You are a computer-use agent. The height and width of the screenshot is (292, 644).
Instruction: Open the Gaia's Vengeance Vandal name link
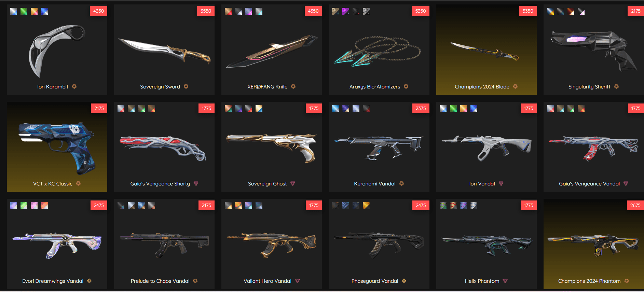pos(589,184)
